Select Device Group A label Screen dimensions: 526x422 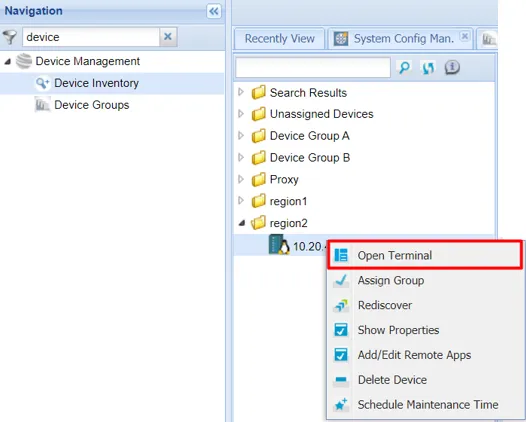coord(310,136)
